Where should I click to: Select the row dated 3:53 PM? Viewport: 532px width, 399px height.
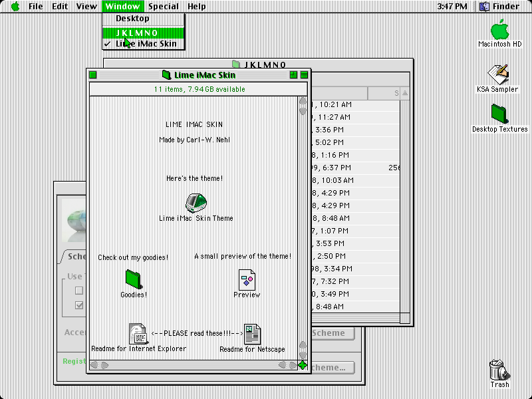click(355, 243)
